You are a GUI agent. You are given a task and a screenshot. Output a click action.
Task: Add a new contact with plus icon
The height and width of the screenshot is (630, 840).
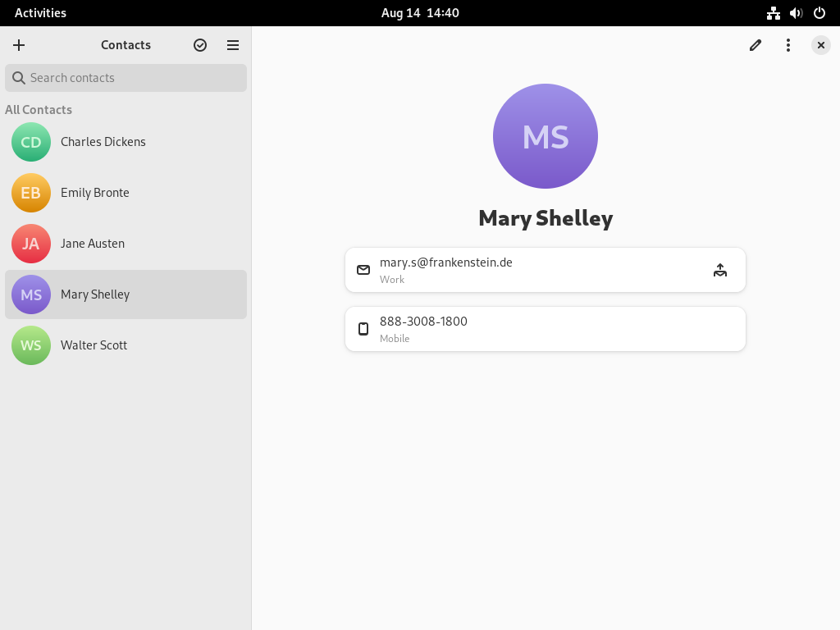click(19, 45)
